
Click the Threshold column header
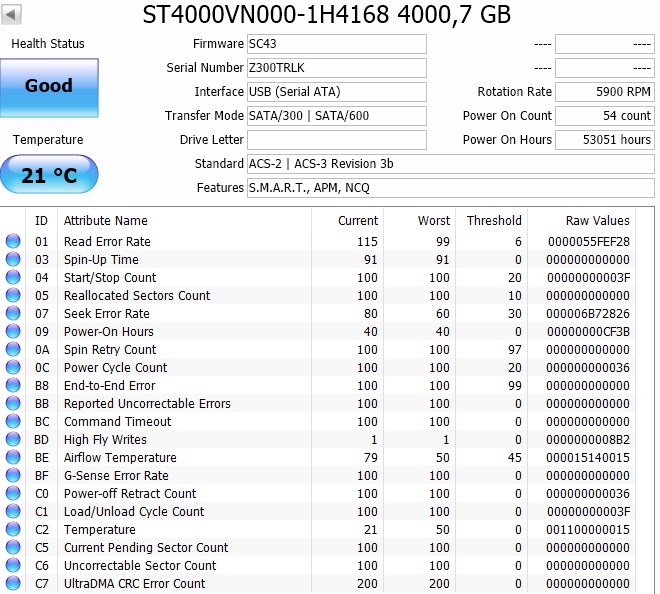point(494,221)
